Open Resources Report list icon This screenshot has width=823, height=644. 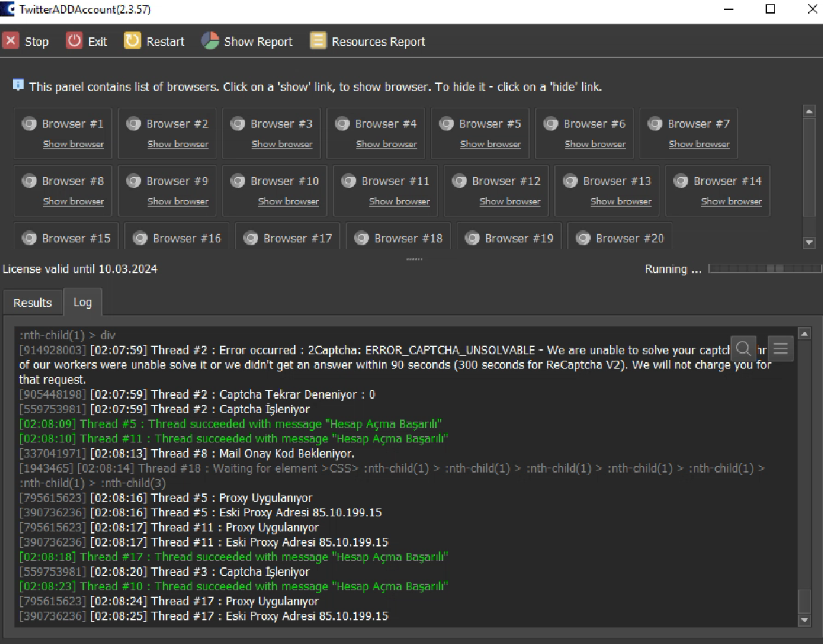click(x=318, y=41)
